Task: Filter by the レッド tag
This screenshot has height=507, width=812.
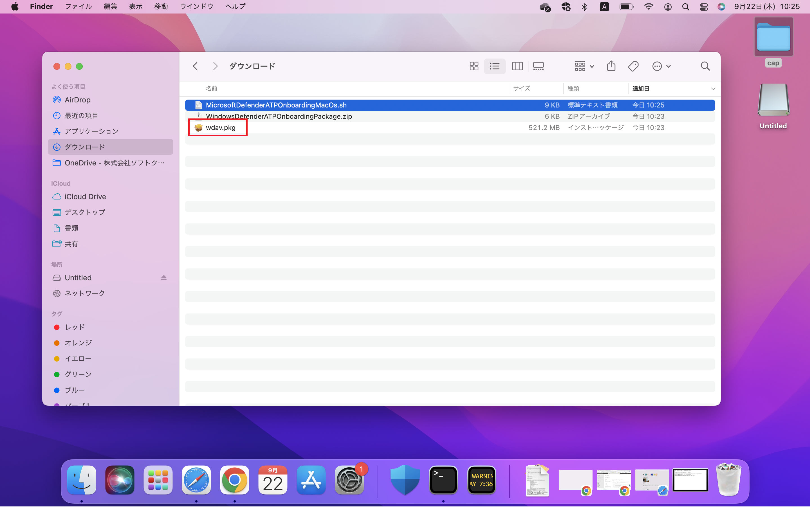Action: 111,327
